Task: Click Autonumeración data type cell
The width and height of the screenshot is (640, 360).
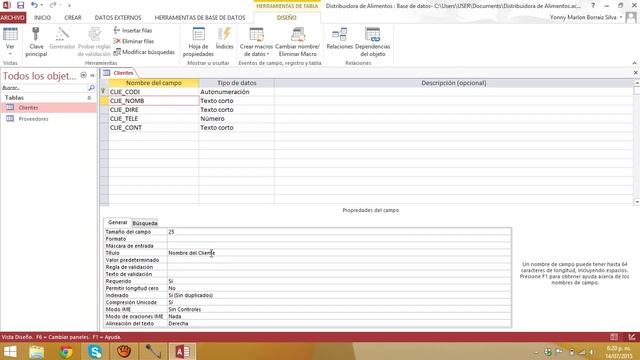Action: point(236,92)
